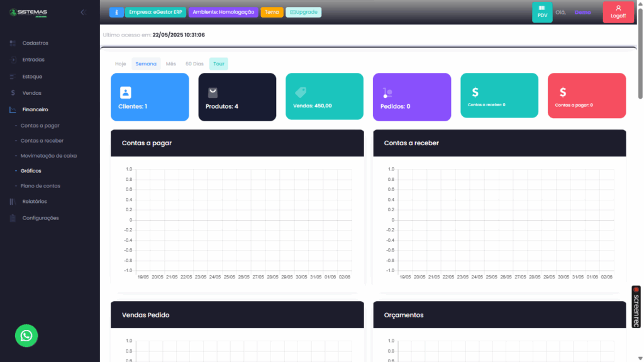Open WhatsApp chat floating button

(x=26, y=336)
